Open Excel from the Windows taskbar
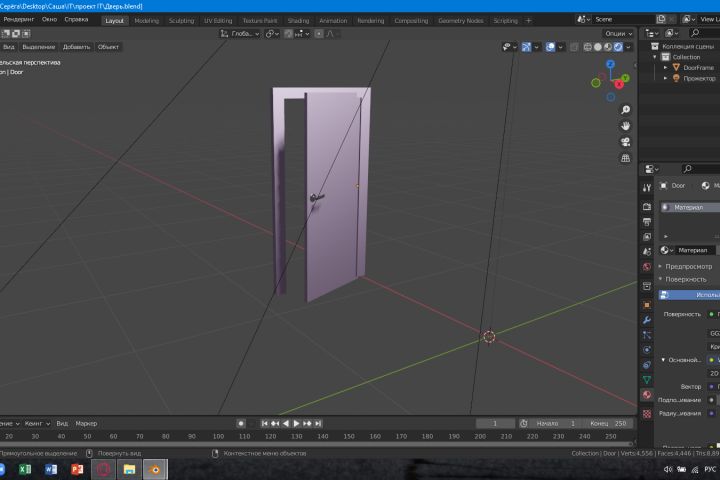This screenshot has width=720, height=480. coord(25,469)
